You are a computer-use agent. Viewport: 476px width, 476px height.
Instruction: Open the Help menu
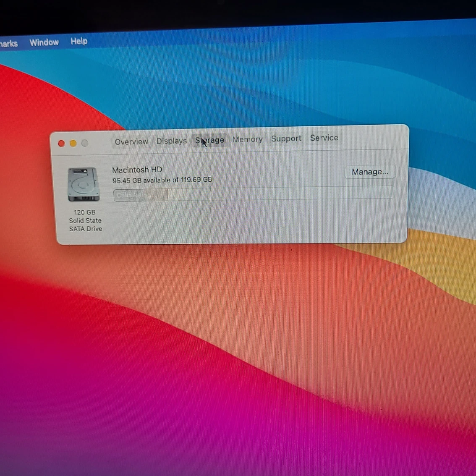[x=79, y=41]
